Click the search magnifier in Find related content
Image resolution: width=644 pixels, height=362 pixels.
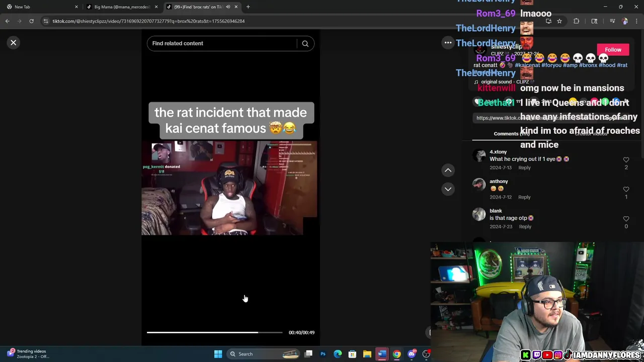[305, 43]
